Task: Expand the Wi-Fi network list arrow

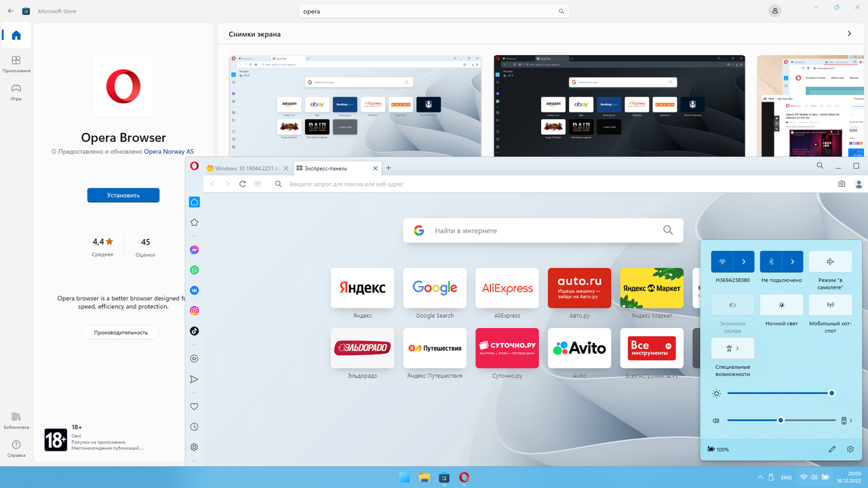Action: 744,262
